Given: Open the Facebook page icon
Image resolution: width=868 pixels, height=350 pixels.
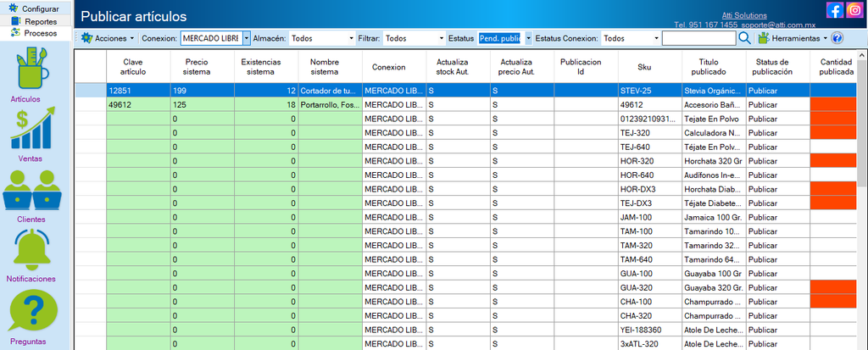Looking at the screenshot, I should (835, 10).
